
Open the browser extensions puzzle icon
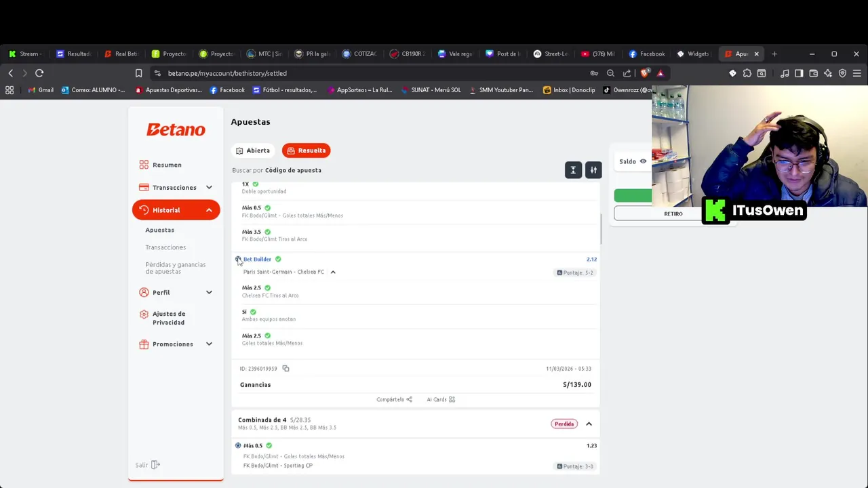pos(747,73)
